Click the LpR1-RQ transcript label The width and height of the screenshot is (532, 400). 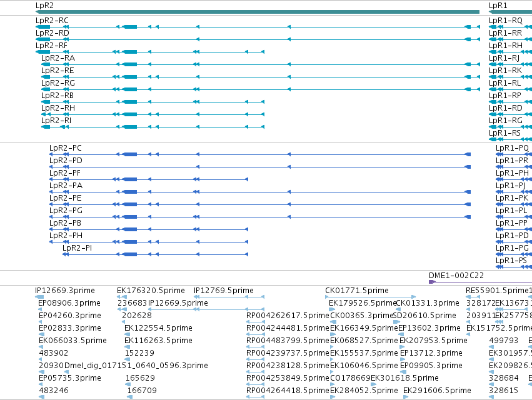[x=506, y=21]
